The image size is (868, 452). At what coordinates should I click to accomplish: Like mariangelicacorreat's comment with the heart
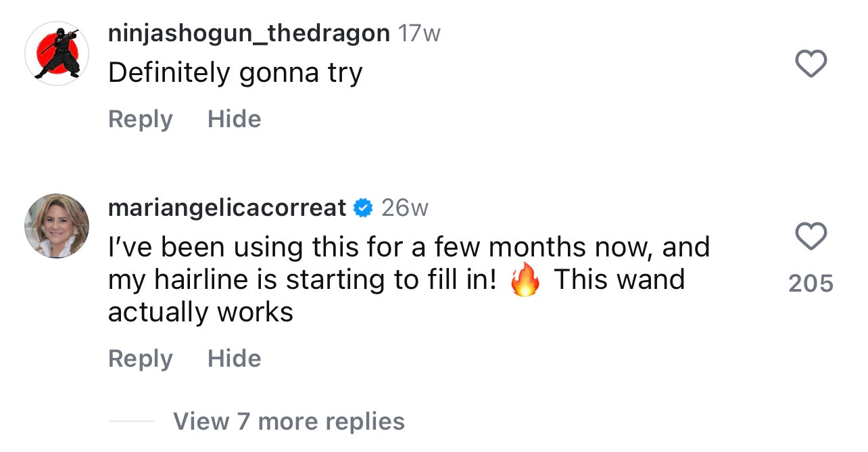click(811, 237)
